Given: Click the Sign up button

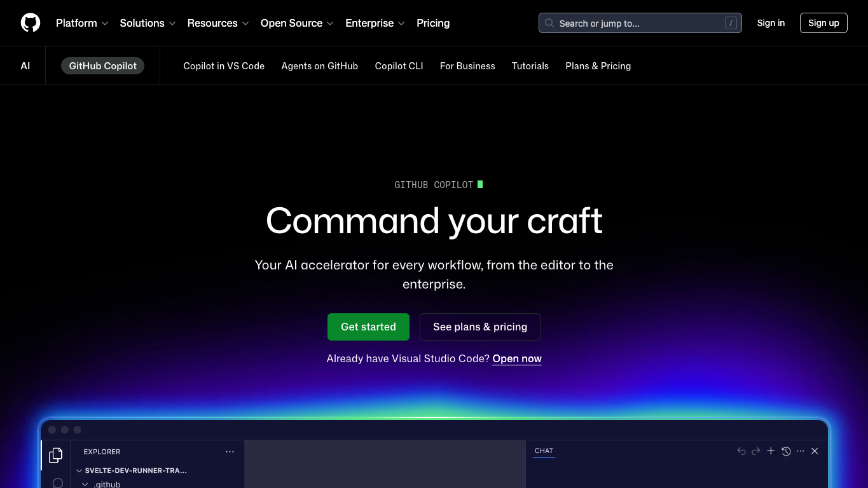Looking at the screenshot, I should pyautogui.click(x=823, y=23).
